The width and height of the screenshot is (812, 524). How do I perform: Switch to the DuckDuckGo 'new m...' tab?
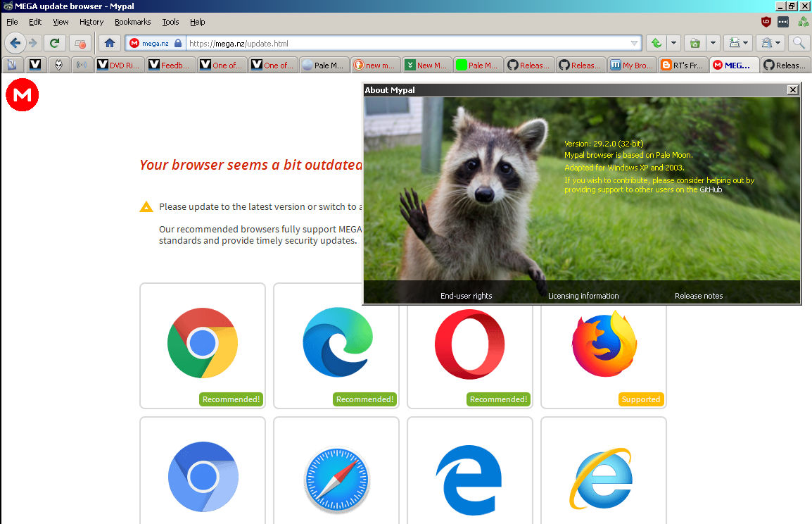click(375, 65)
